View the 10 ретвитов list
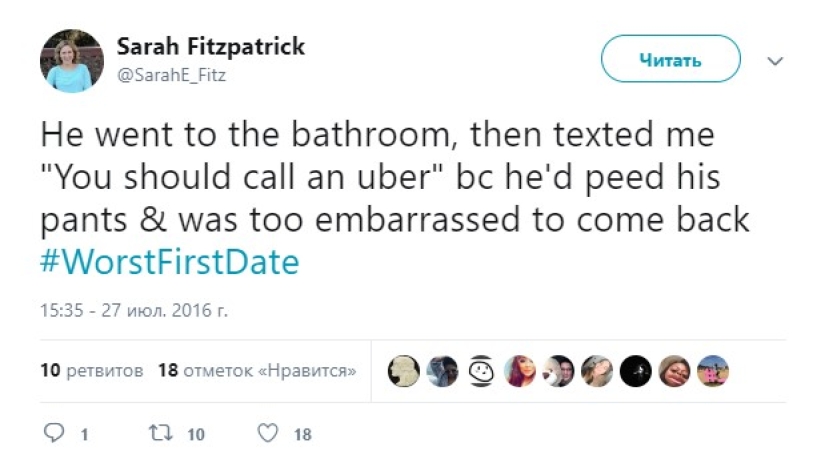Image resolution: width=825 pixels, height=467 pixels. pos(92,371)
